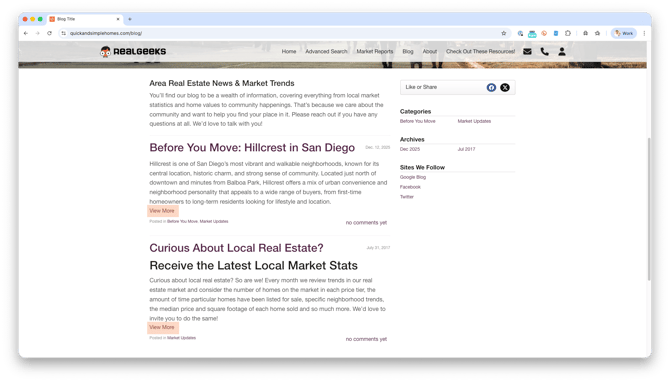Image resolution: width=670 pixels, height=382 pixels.
Task: Open Market Reports menu item
Action: (x=375, y=51)
